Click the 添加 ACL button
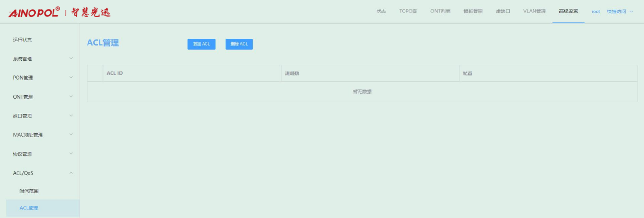The width and height of the screenshot is (644, 218). pos(201,44)
